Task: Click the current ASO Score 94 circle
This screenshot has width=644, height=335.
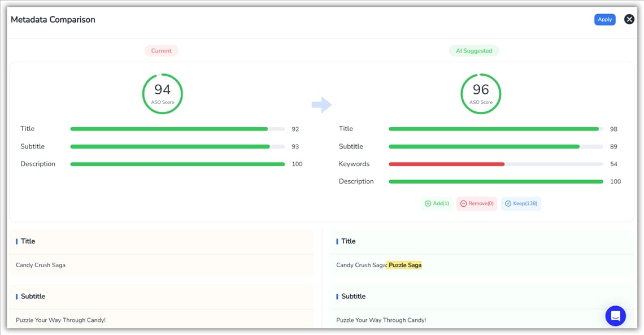Action: point(162,93)
